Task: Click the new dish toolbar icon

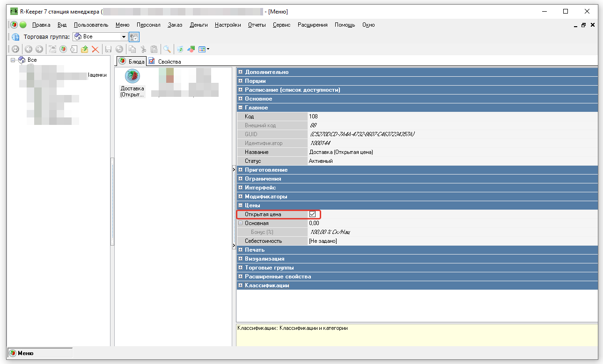Action: coord(63,49)
